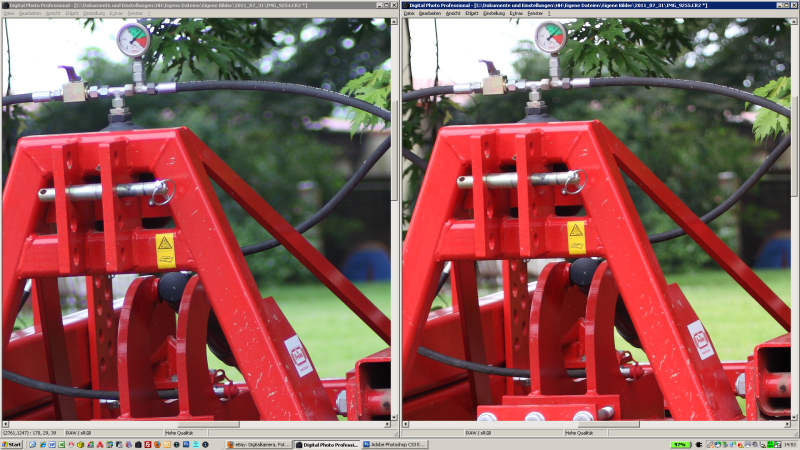
Task: Close the right IMG_9255 window
Action: pos(794,5)
